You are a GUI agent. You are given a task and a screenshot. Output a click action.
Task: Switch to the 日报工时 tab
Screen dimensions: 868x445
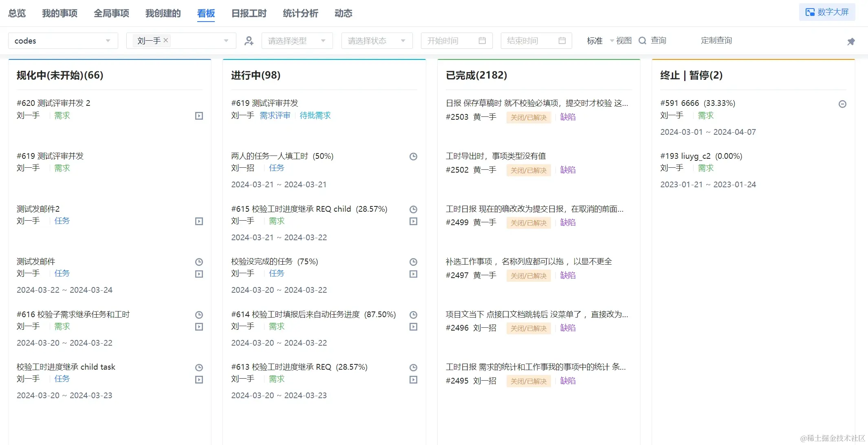pos(249,13)
